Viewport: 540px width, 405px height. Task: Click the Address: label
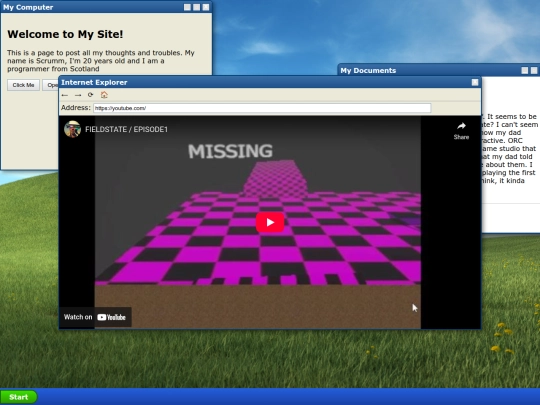(76, 108)
